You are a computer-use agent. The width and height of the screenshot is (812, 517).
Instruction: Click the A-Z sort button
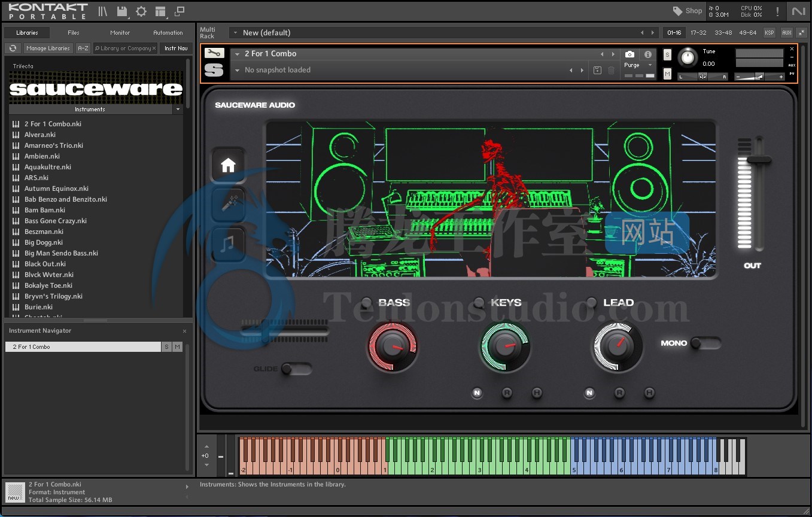(x=83, y=48)
